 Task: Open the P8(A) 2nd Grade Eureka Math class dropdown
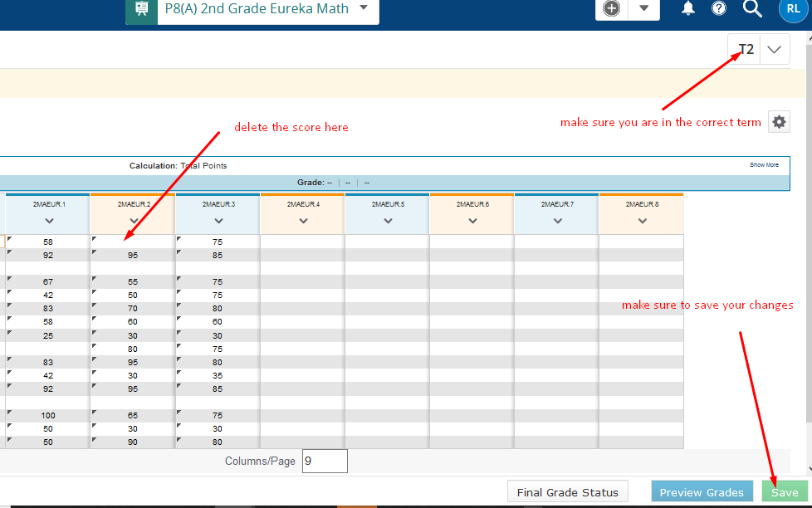point(364,7)
